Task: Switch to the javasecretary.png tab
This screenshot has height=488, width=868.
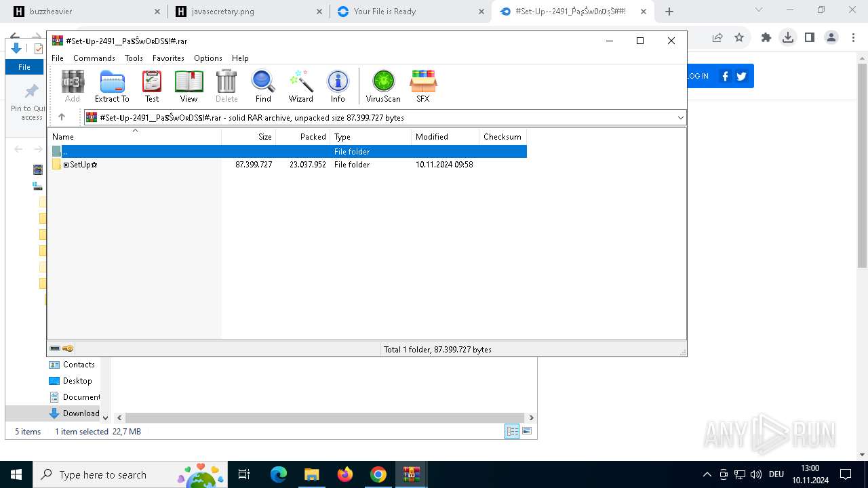Action: pos(249,12)
